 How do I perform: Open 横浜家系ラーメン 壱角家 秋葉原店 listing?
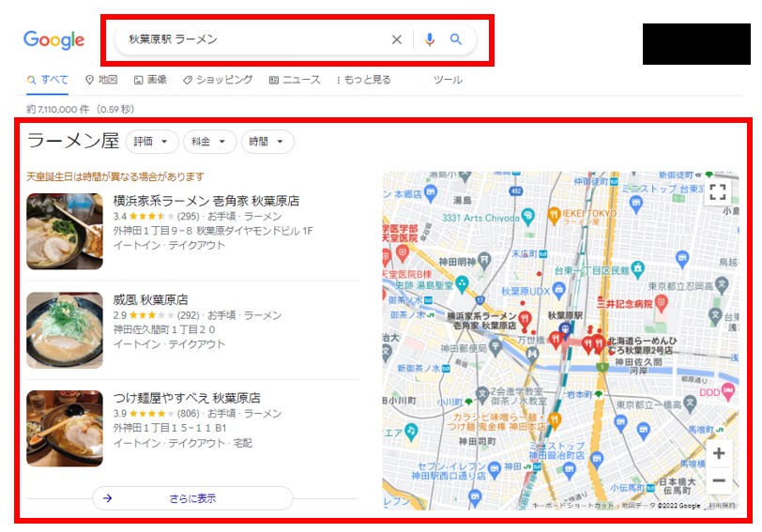(x=206, y=201)
